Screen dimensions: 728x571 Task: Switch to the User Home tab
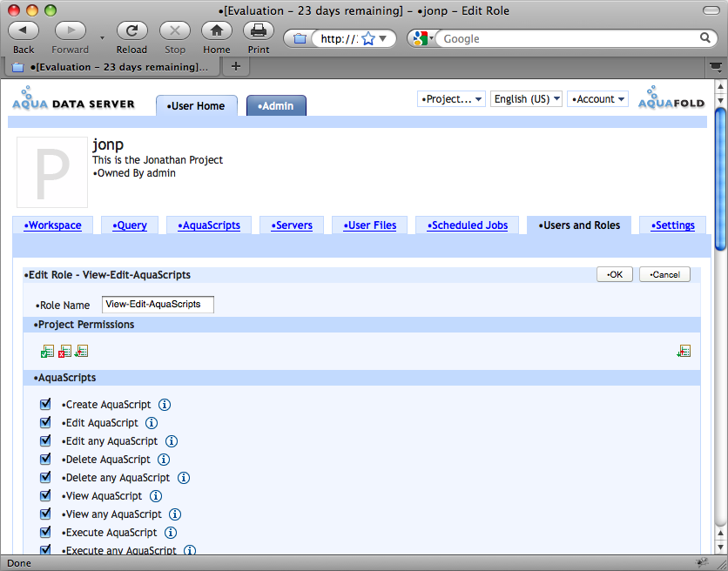click(x=197, y=106)
